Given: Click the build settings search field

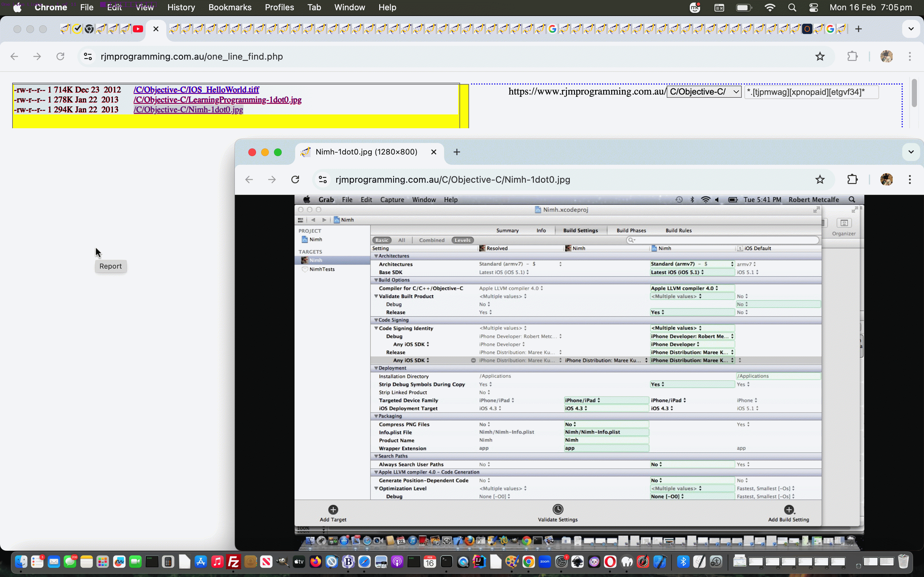Looking at the screenshot, I should tap(722, 240).
